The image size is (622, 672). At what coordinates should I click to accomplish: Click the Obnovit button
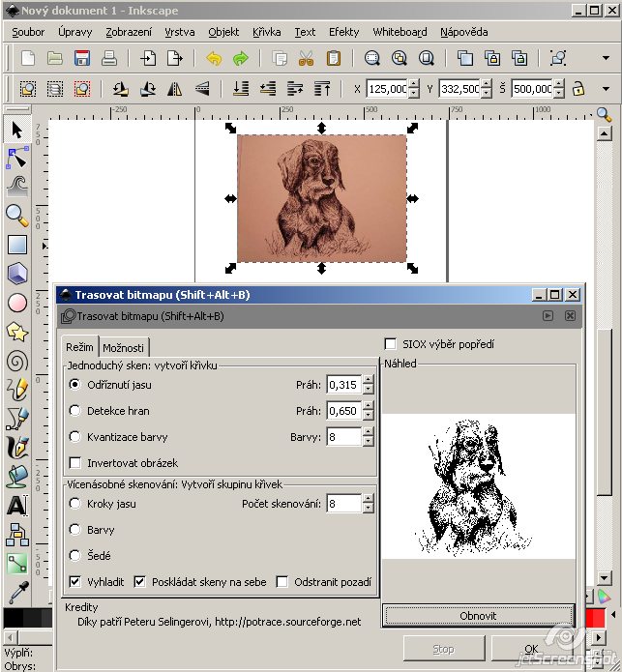[x=478, y=616]
